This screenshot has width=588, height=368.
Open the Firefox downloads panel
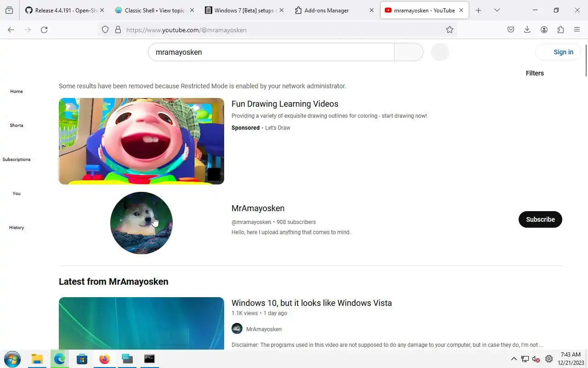(527, 29)
